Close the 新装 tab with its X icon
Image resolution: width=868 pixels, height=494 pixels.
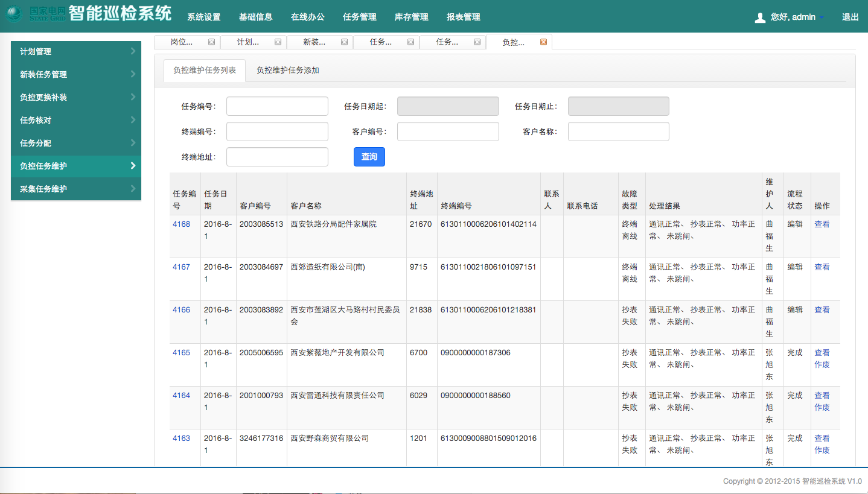point(344,42)
